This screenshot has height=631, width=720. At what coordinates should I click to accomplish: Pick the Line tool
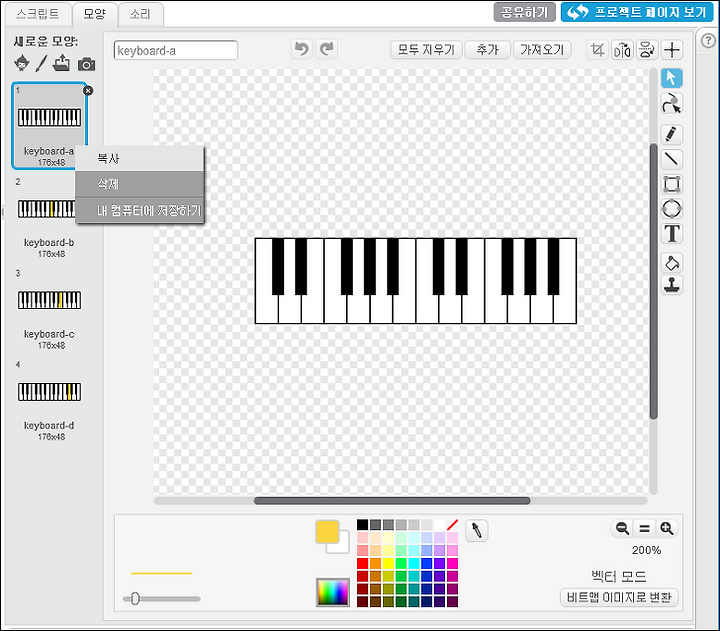click(671, 159)
